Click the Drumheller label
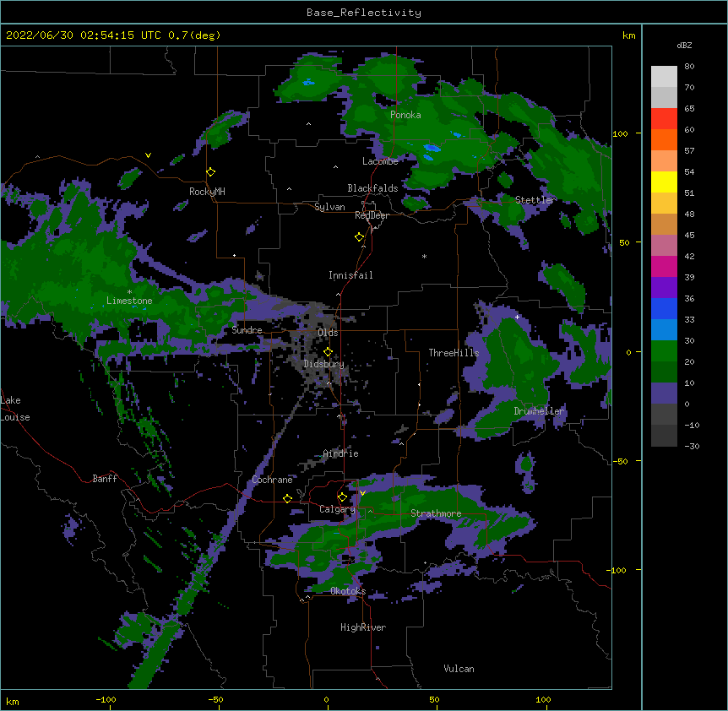 coord(539,411)
